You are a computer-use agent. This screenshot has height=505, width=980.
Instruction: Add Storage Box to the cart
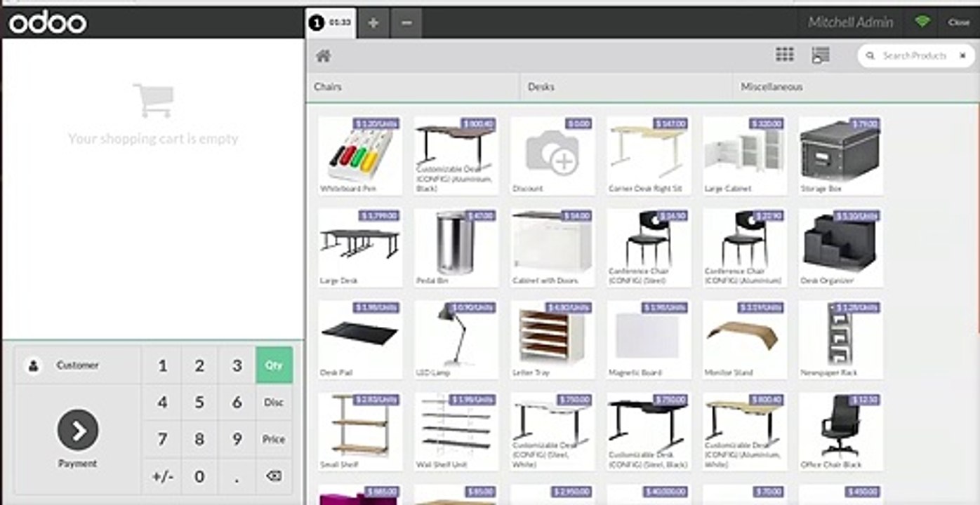pyautogui.click(x=841, y=156)
